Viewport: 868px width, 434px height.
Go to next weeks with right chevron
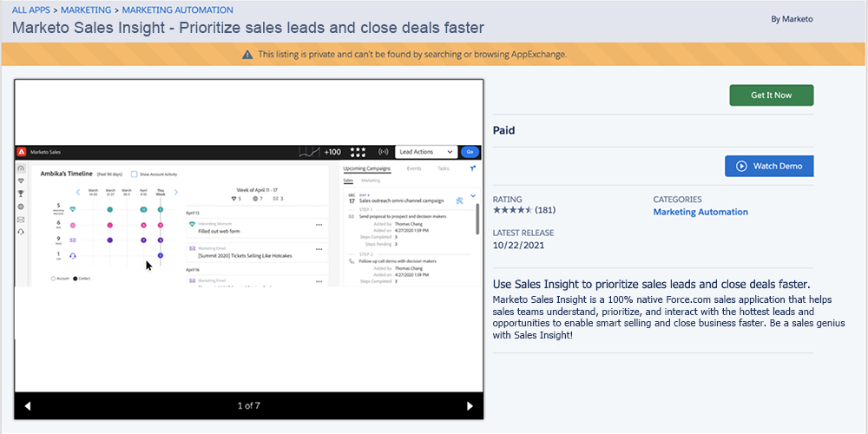point(176,192)
